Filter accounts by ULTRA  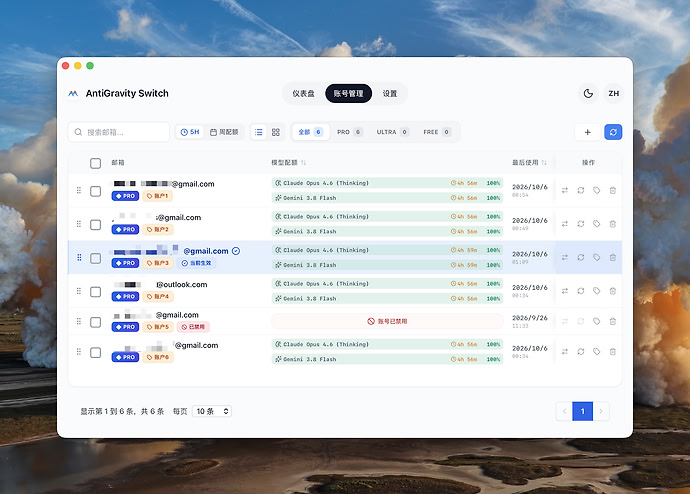point(393,132)
